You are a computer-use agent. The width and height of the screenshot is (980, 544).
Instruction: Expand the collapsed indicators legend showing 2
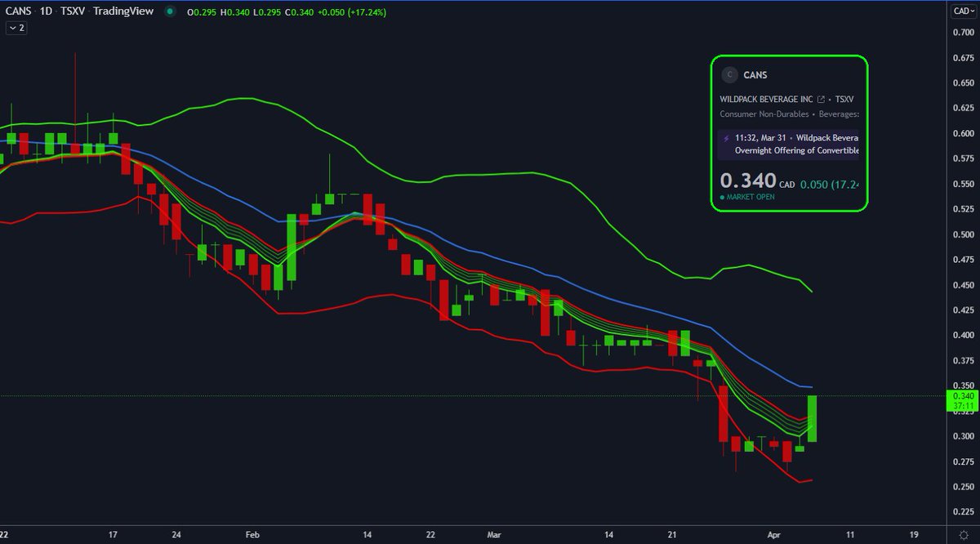click(16, 28)
